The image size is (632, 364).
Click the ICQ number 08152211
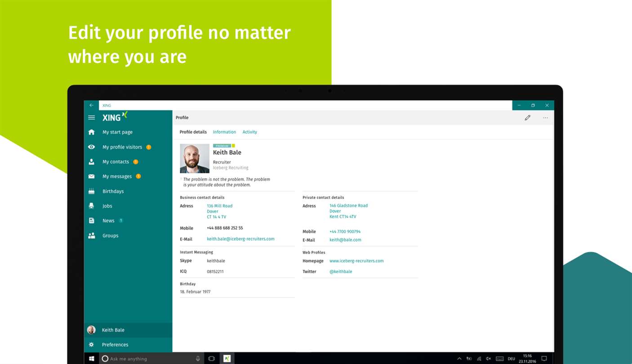click(215, 271)
